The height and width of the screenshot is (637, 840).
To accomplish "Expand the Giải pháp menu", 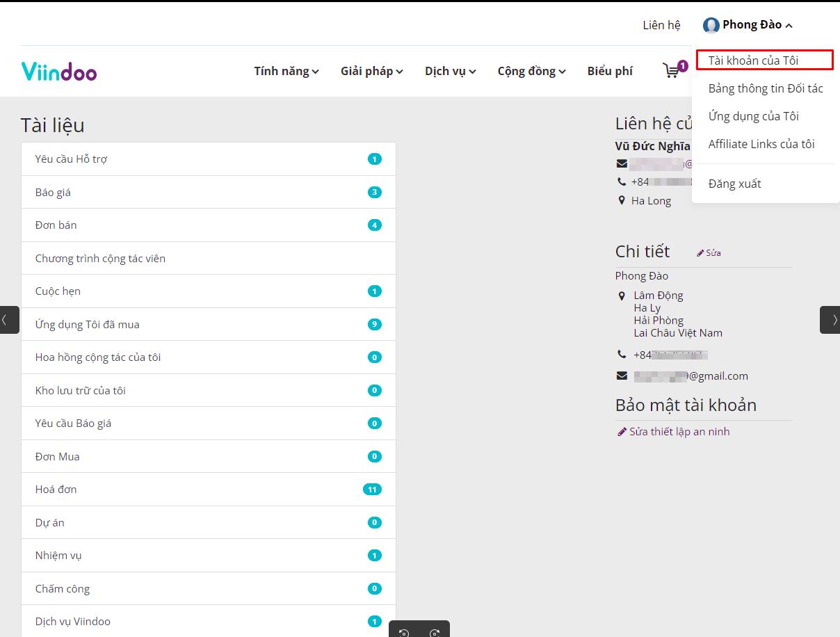I will [x=372, y=71].
